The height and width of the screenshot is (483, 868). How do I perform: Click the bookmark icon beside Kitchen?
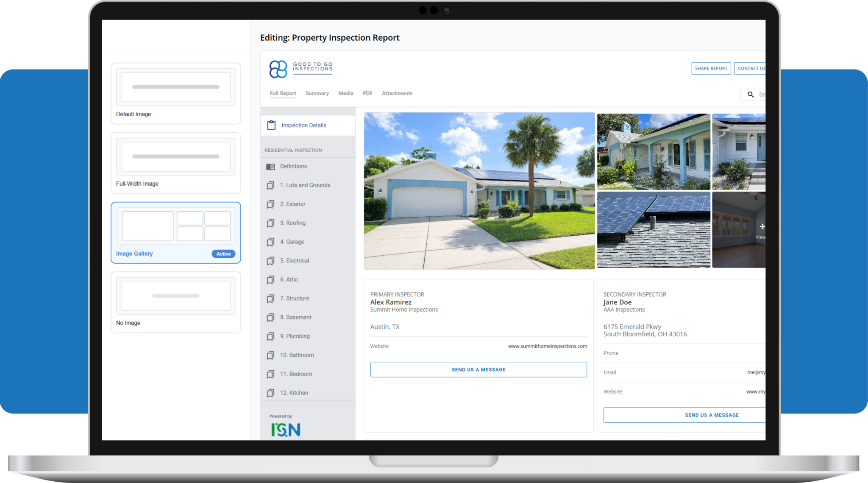pos(270,393)
